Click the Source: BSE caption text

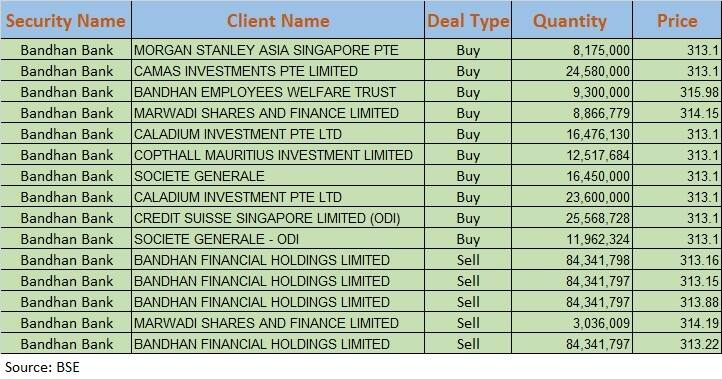click(42, 367)
